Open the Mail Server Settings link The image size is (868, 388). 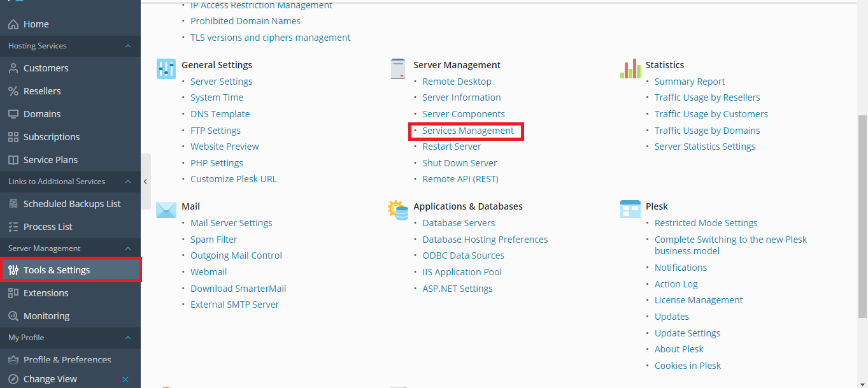point(231,223)
